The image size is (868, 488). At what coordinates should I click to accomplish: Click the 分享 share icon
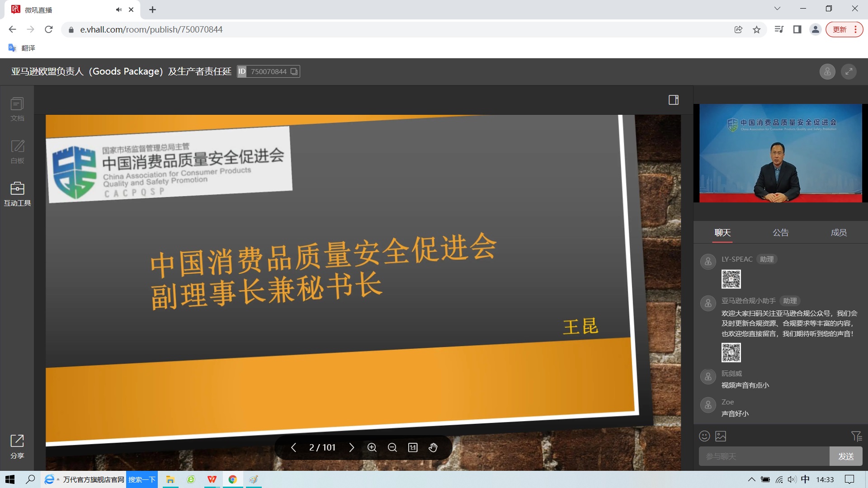click(x=17, y=446)
